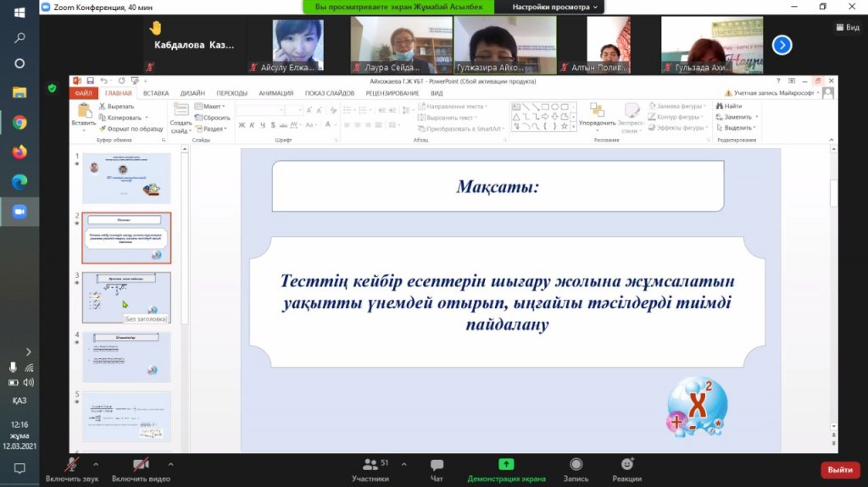This screenshot has height=487, width=868.
Task: Leave the meeting with Выйти button
Action: pos(840,469)
